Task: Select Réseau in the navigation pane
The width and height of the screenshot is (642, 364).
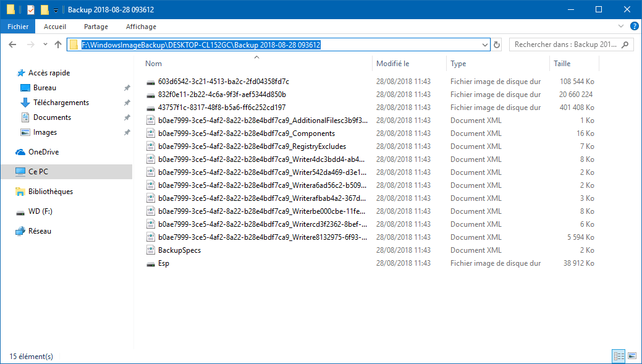Action: click(x=40, y=231)
